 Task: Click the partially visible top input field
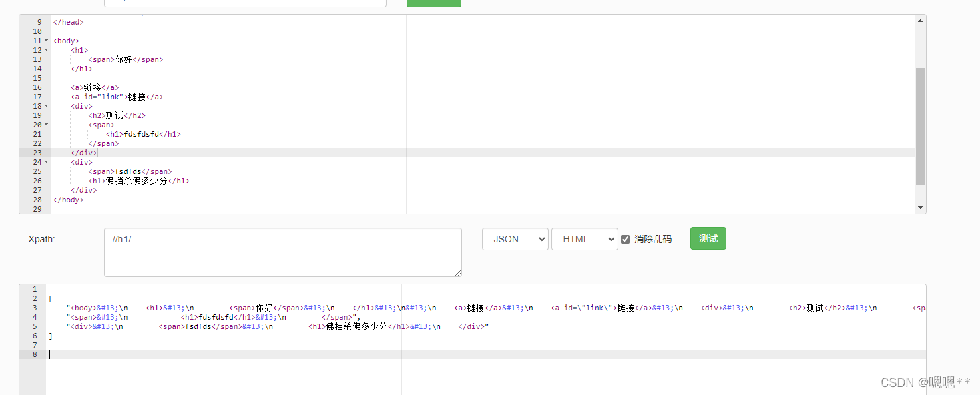pos(245,3)
